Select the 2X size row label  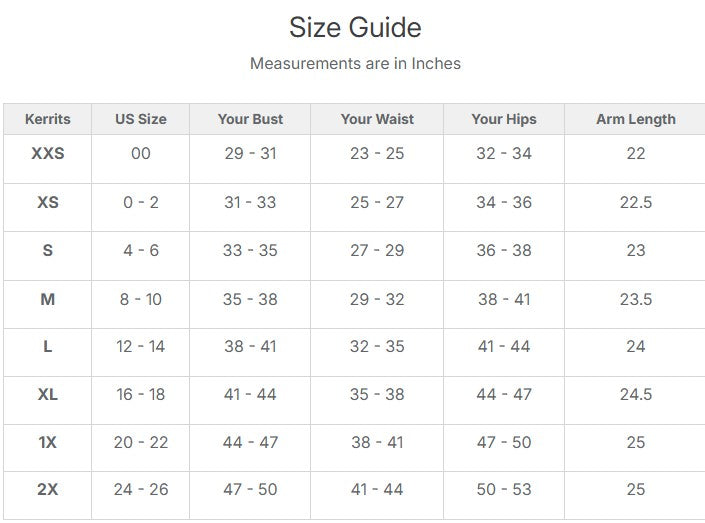(48, 490)
